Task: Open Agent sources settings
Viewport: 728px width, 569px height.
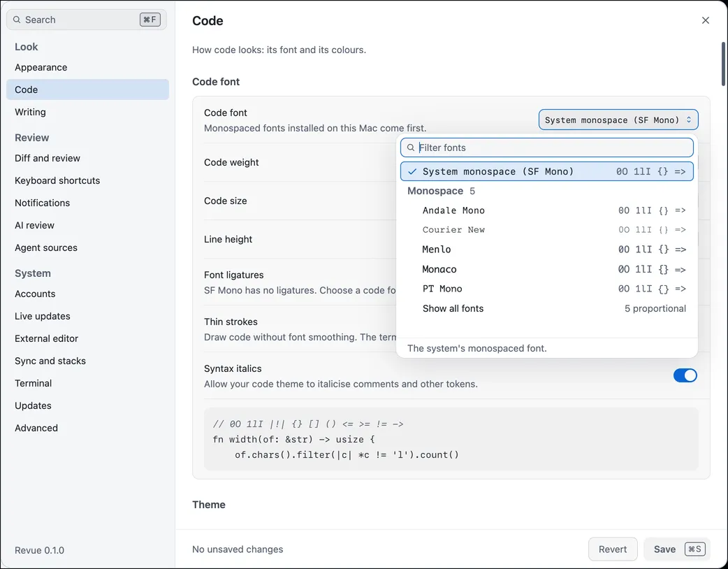Action: (x=87, y=247)
